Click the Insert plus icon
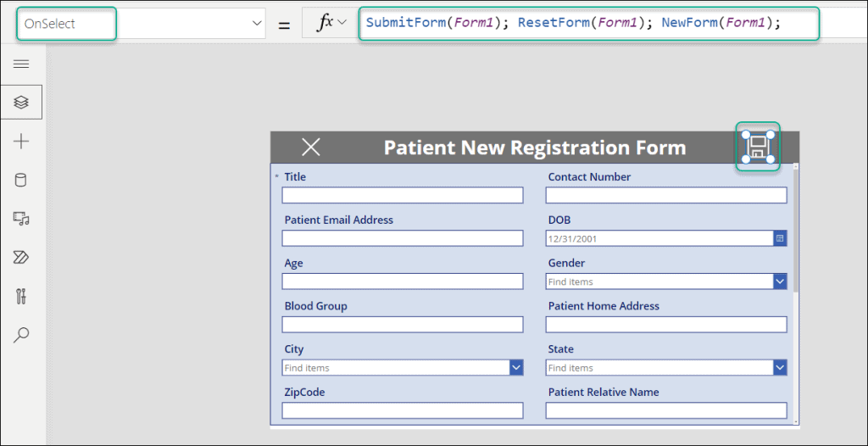This screenshot has height=446, width=868. point(21,142)
